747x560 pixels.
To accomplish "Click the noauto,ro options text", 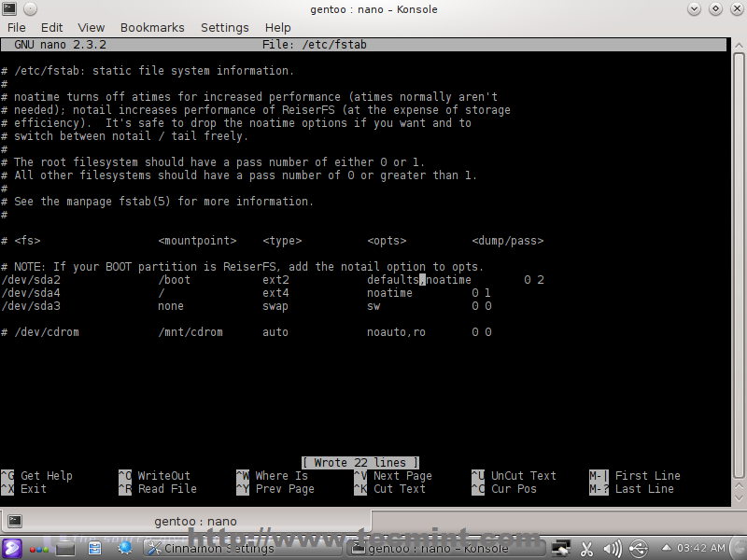I will (396, 332).
